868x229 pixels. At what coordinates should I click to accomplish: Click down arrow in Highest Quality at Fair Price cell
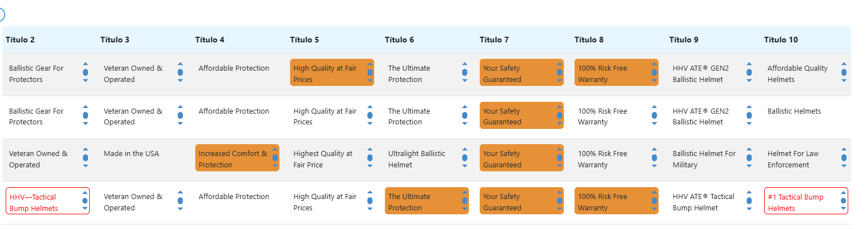click(370, 166)
